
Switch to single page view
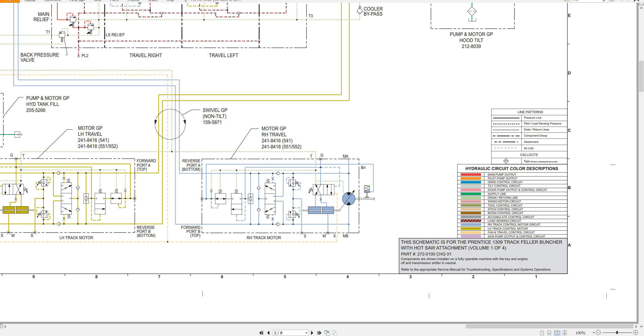542,333
